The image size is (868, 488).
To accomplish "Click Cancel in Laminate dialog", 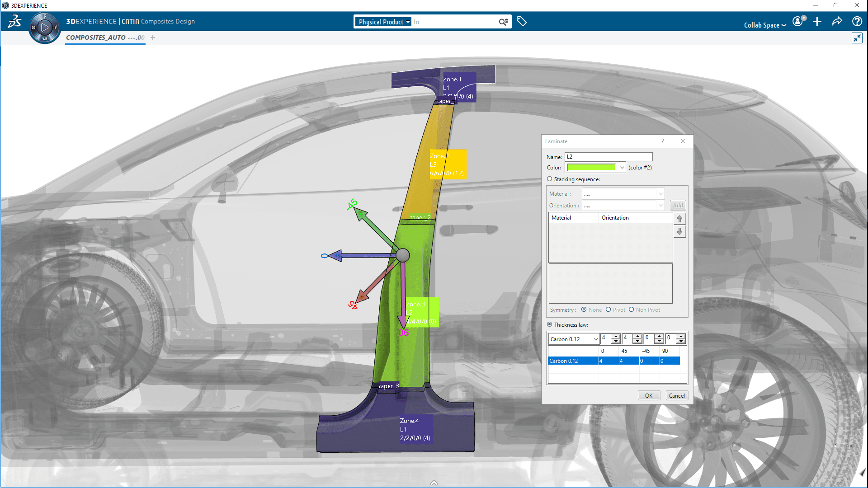I will (x=677, y=395).
